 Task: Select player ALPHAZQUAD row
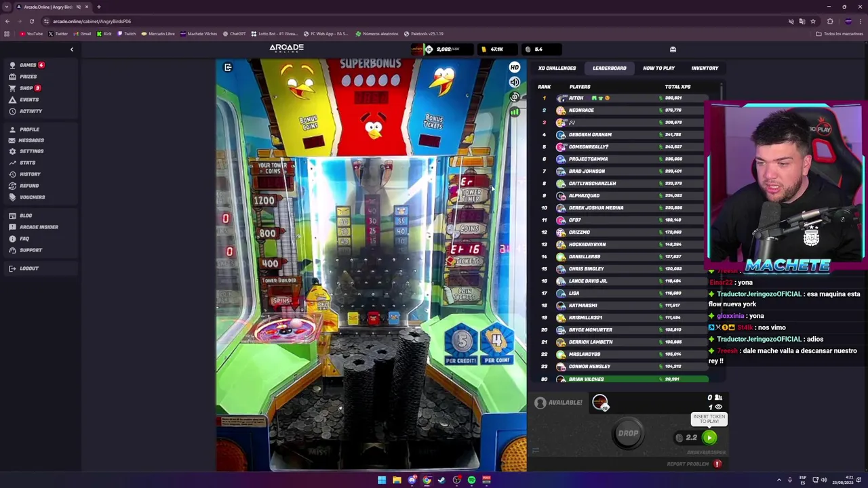click(623, 195)
